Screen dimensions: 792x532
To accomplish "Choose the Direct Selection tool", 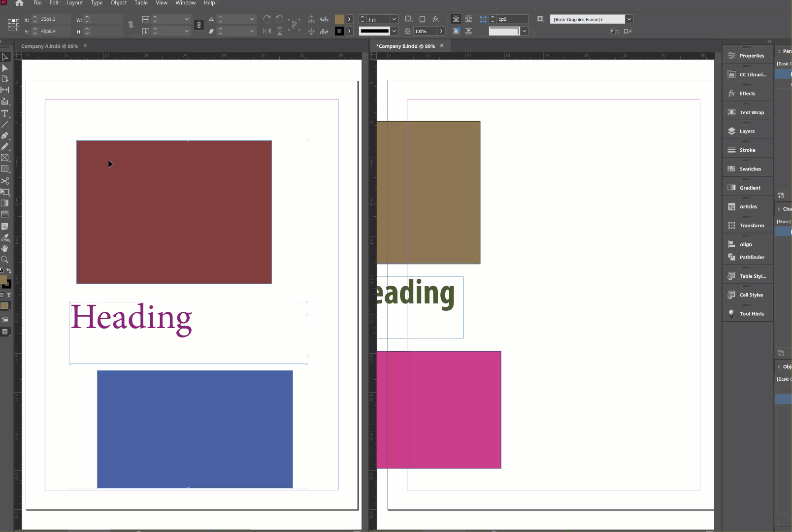I will (5, 67).
